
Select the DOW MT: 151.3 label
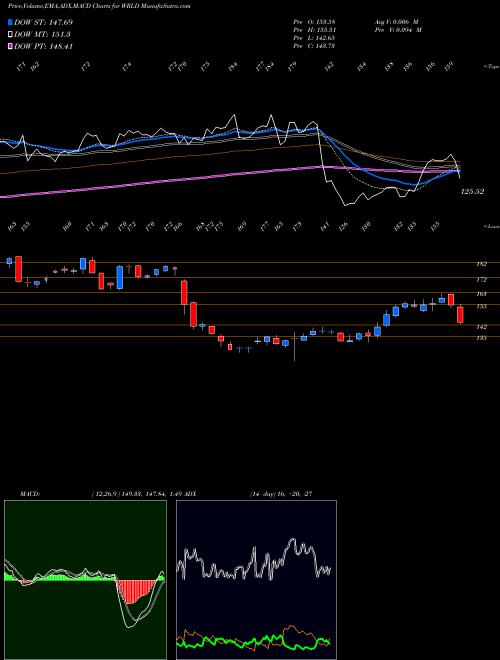click(42, 35)
